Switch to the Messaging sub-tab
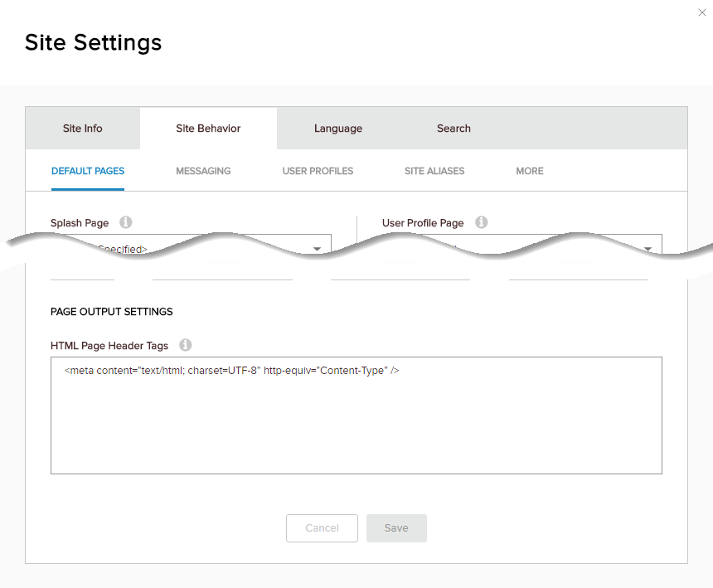 click(x=203, y=171)
